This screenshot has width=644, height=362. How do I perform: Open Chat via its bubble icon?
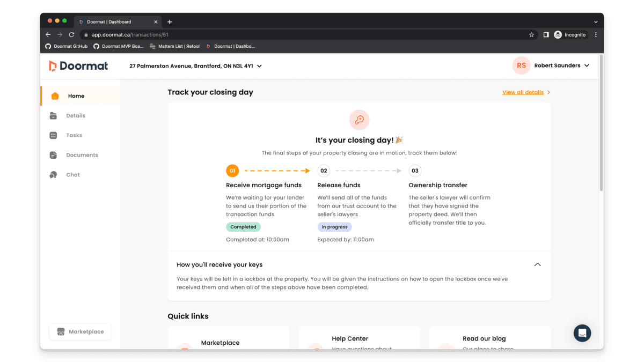[53, 175]
